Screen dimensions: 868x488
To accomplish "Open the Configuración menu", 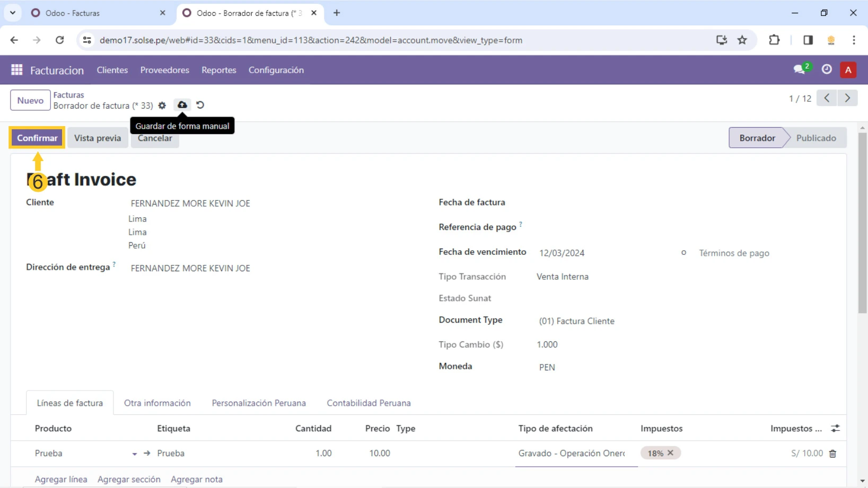I will [276, 70].
